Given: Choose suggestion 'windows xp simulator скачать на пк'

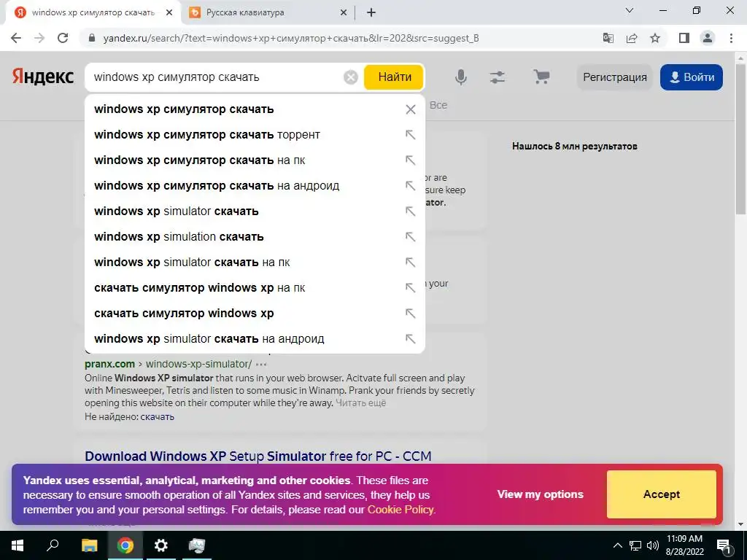Looking at the screenshot, I should (x=255, y=262).
